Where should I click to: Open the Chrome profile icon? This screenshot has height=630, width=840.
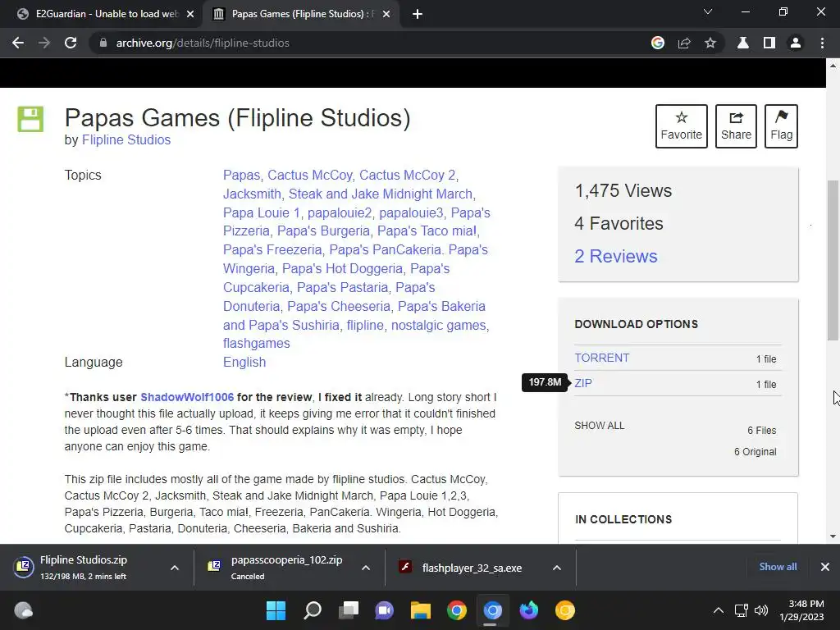[796, 43]
